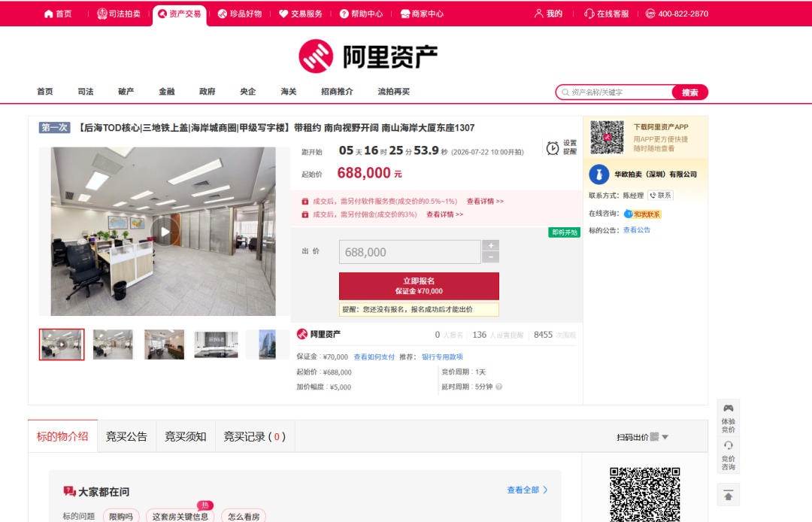Click the large bidding QR code
Image resolution: width=812 pixels, height=522 pixels.
click(645, 495)
